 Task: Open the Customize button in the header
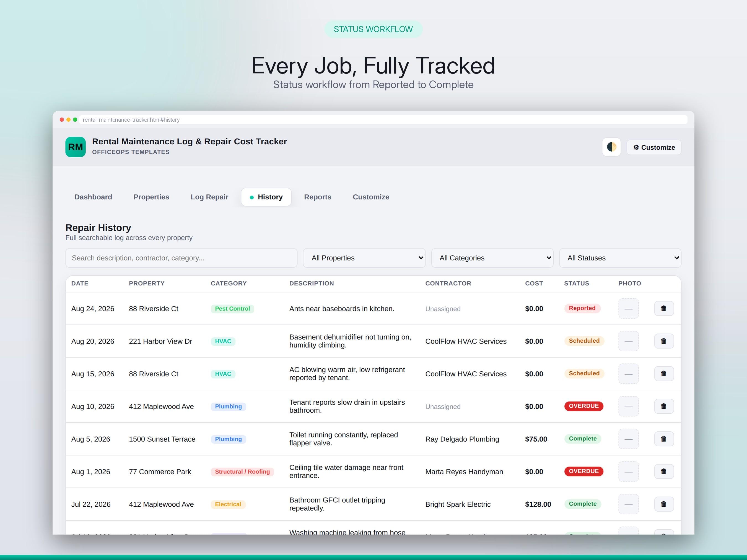pos(654,147)
